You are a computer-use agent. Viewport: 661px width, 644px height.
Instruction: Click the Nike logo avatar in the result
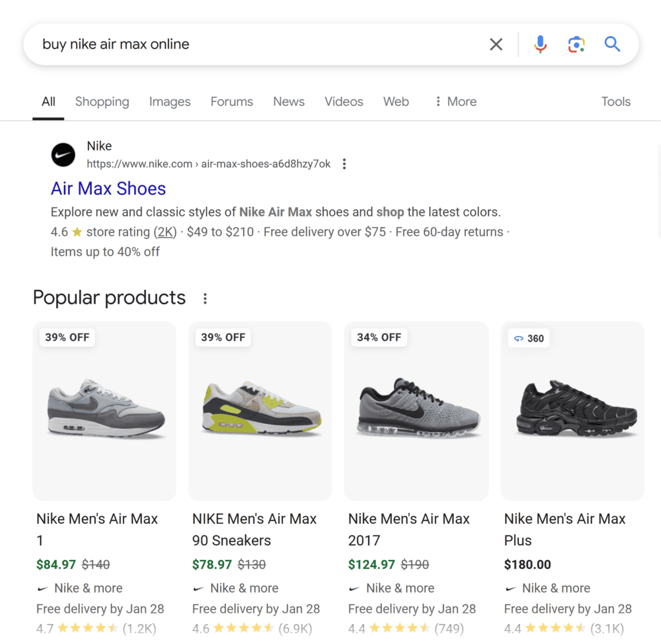click(63, 154)
